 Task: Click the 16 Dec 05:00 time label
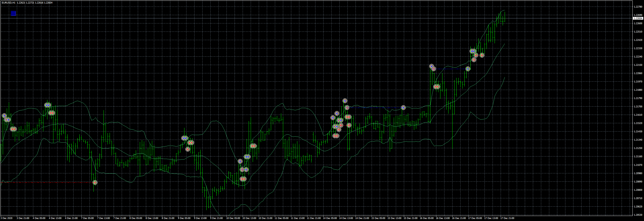(427, 218)
